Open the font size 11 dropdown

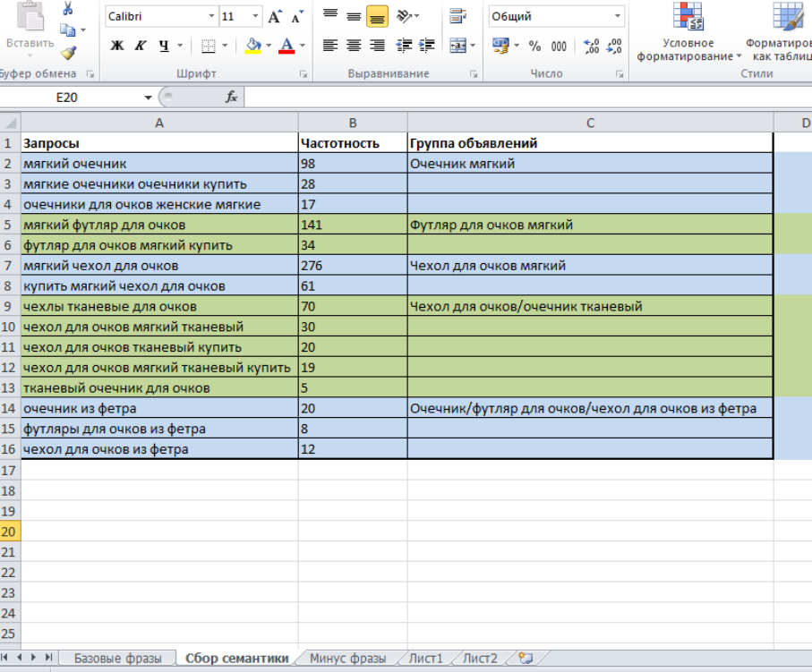point(255,17)
